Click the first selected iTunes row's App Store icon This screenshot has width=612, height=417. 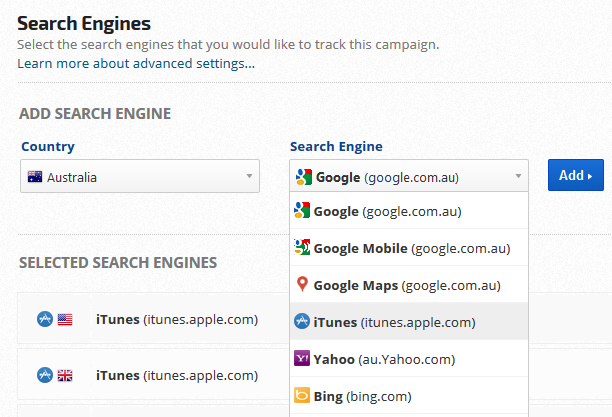coord(44,320)
